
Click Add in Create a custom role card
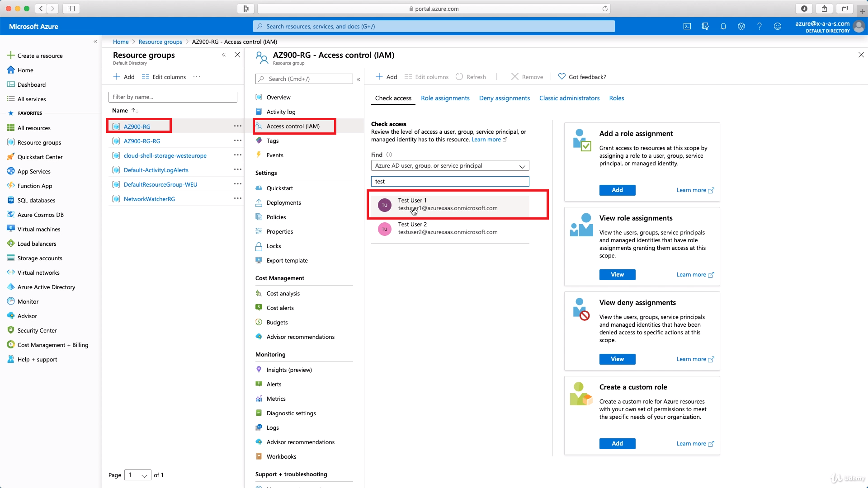pyautogui.click(x=617, y=444)
